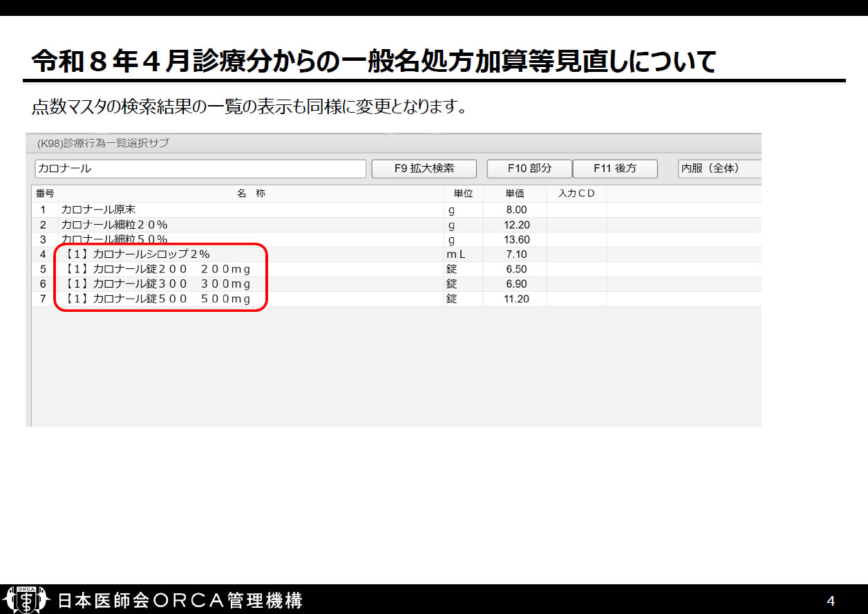Click the ORCA logo icon in footer
The image size is (868, 614).
pyautogui.click(x=27, y=599)
